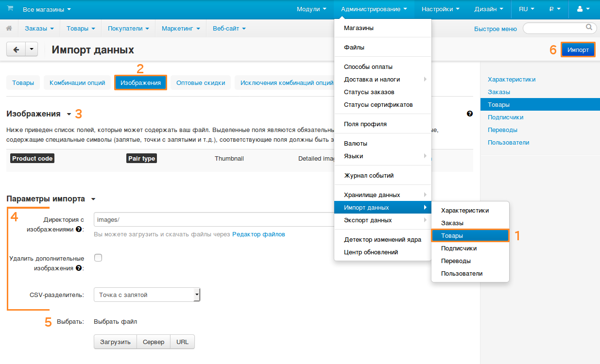600x364 pixels.
Task: Open the user account icon menu
Action: [x=583, y=9]
